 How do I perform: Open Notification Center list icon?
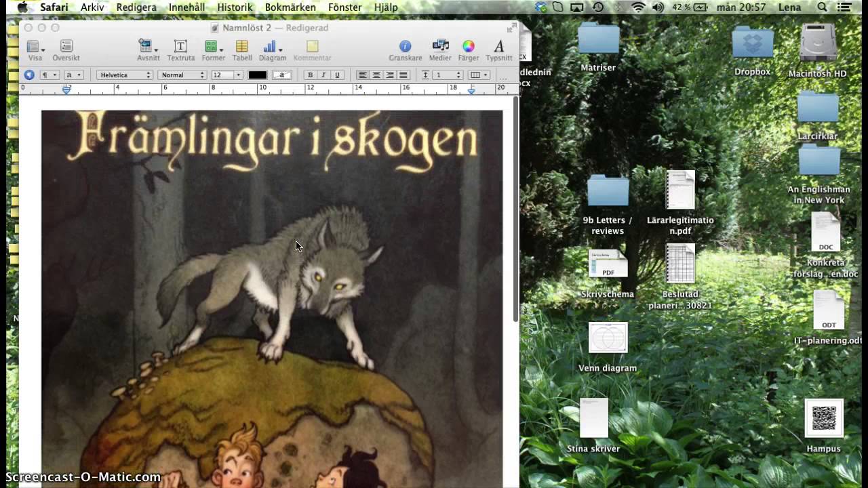(844, 7)
